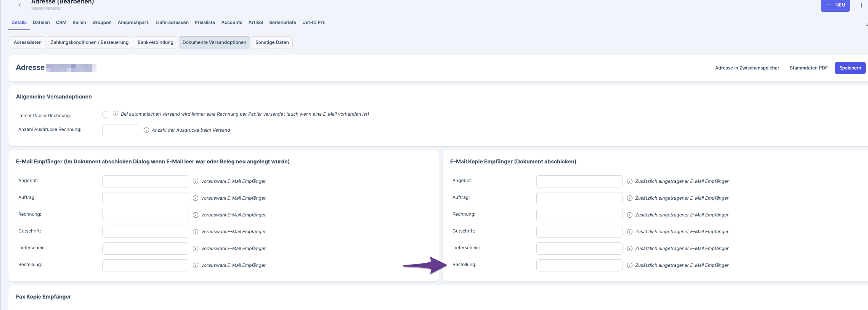
Task: Click info icon for Bestellung Vorauswahl Empfänger
Action: pyautogui.click(x=196, y=265)
